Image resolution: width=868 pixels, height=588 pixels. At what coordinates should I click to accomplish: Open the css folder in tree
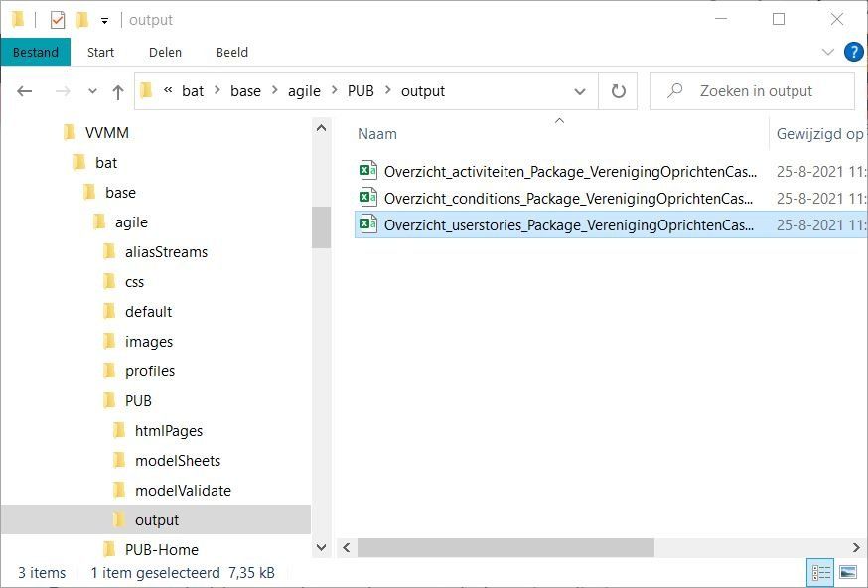[x=134, y=282]
